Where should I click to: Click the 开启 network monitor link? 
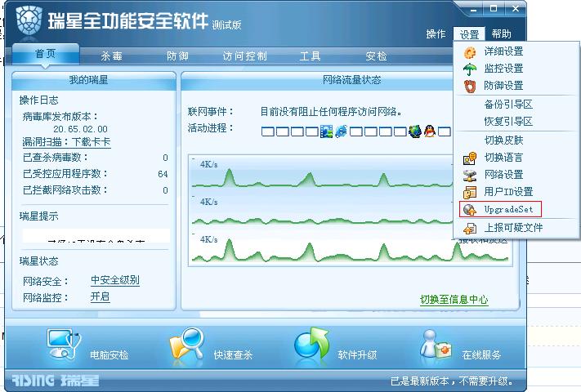click(x=100, y=297)
